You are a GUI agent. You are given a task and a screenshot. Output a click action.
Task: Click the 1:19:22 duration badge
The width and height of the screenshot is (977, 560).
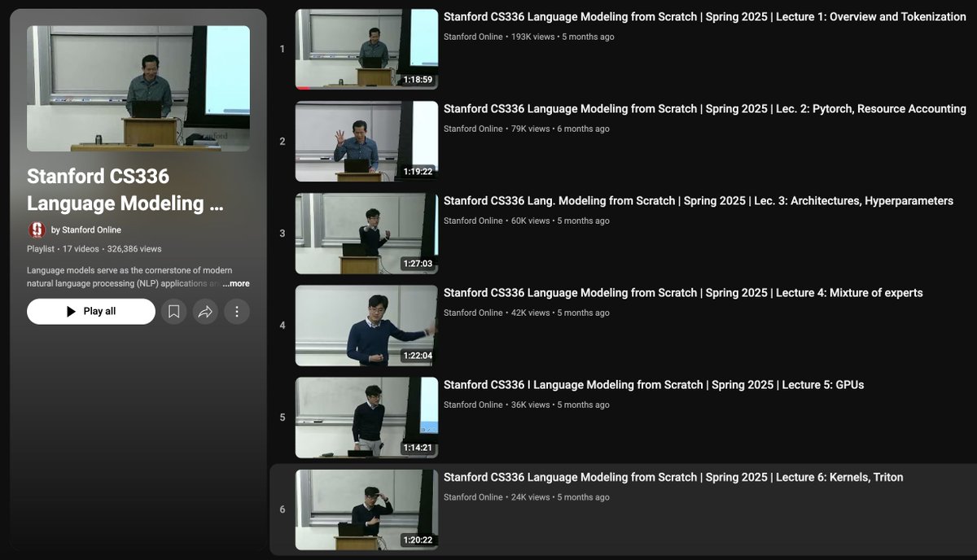click(x=418, y=172)
